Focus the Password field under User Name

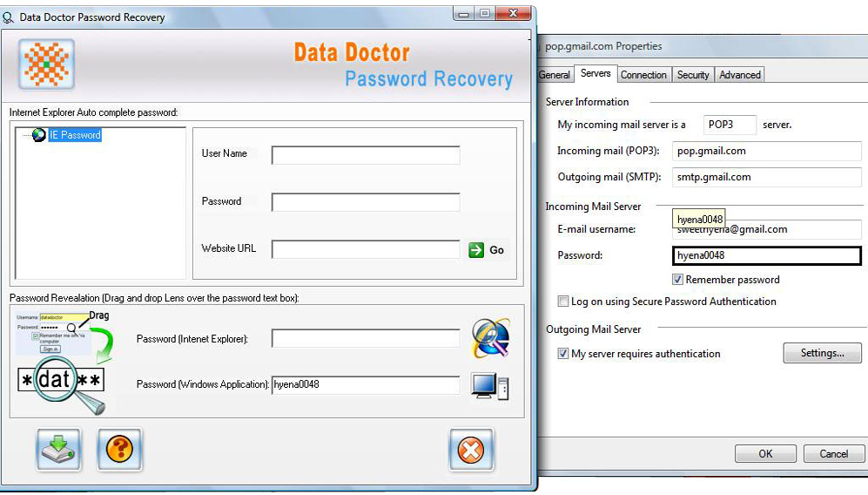[366, 202]
